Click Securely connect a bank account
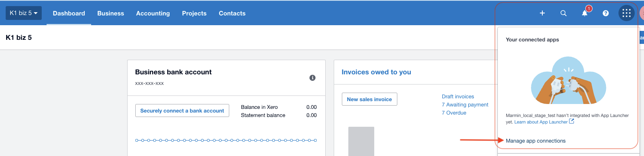 tap(182, 110)
